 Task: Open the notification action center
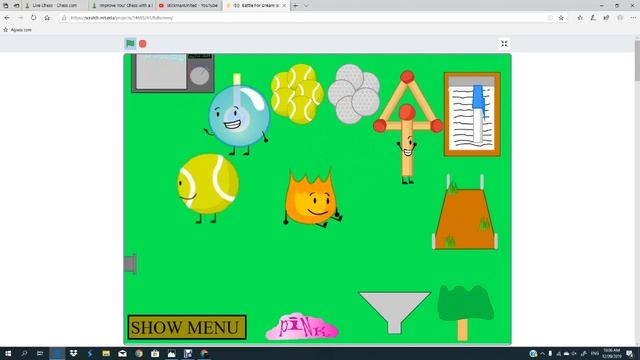click(630, 353)
